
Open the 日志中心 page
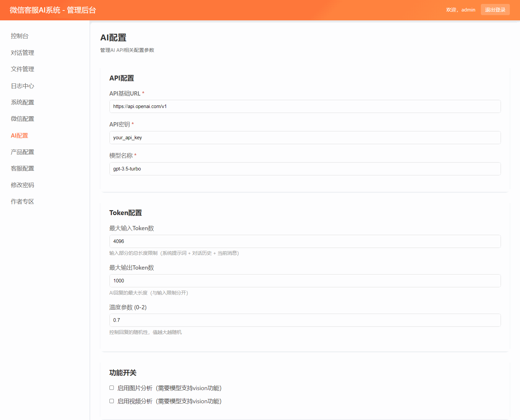22,86
